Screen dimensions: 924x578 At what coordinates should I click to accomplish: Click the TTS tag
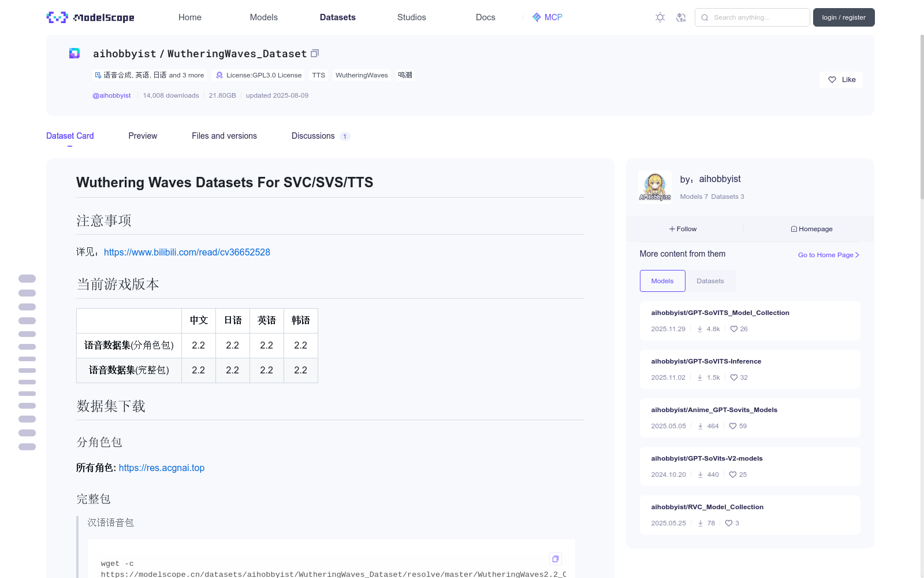point(319,75)
